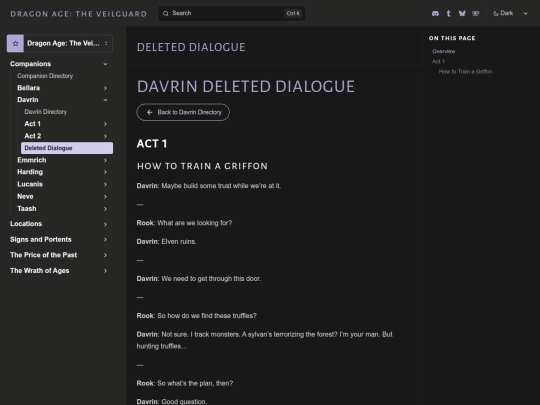Image resolution: width=540 pixels, height=405 pixels.
Task: Open Signs and Portents section label
Action: coord(41,239)
